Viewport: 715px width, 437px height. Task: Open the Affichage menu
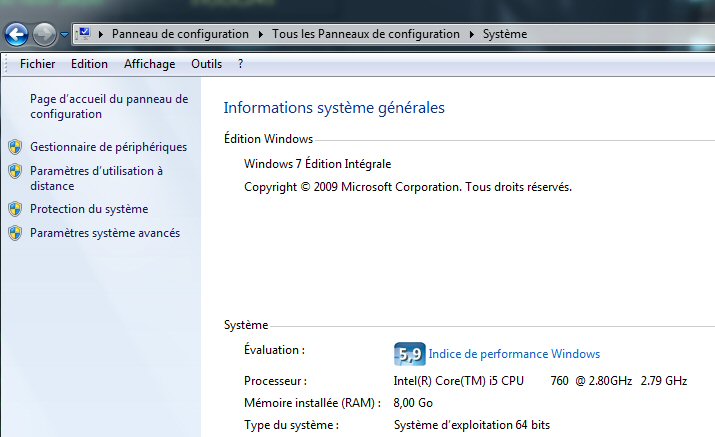tap(149, 64)
